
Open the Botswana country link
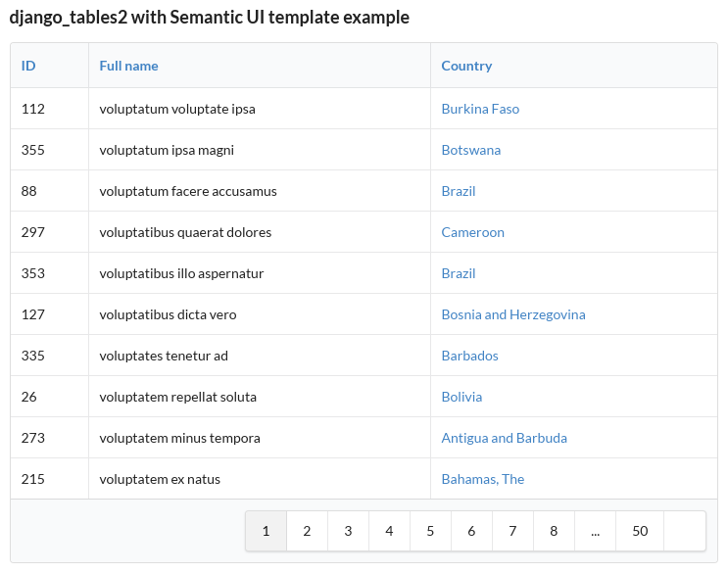pyautogui.click(x=471, y=150)
